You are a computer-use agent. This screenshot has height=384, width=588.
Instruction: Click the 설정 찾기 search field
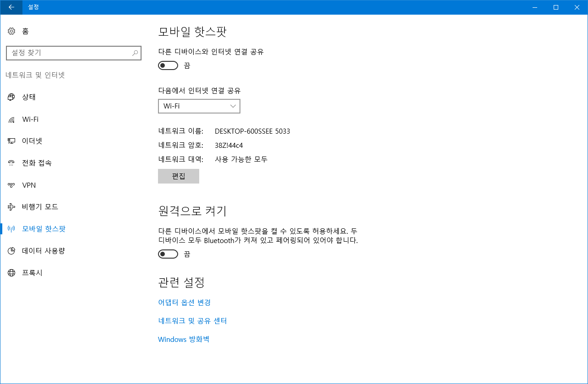(69, 53)
